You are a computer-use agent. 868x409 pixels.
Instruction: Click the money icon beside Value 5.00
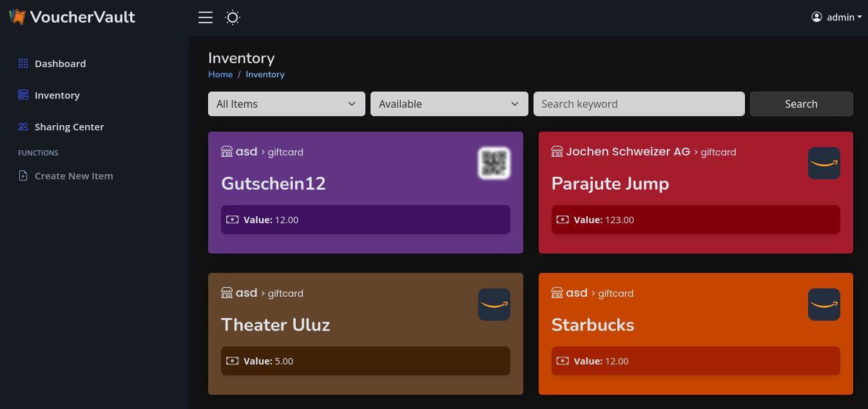tap(233, 361)
